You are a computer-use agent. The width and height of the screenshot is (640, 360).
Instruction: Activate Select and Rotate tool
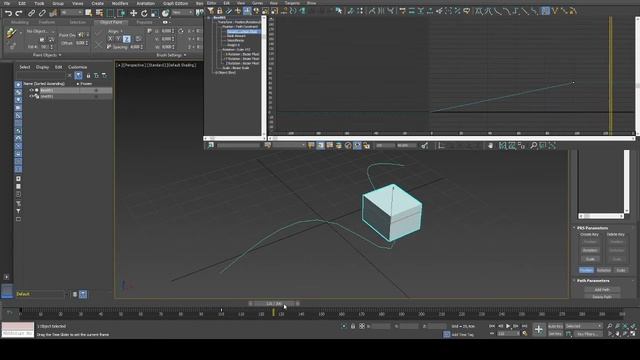[x=144, y=13]
